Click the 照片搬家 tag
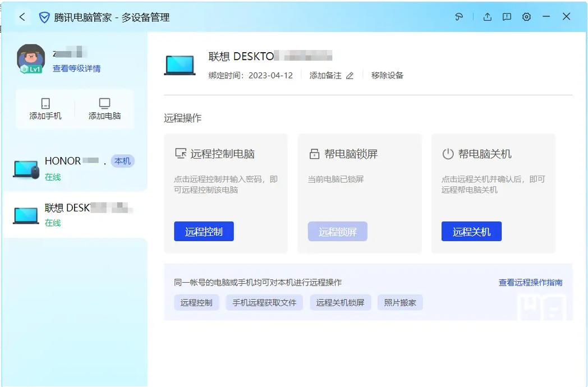The height and width of the screenshot is (387, 588). (x=400, y=302)
